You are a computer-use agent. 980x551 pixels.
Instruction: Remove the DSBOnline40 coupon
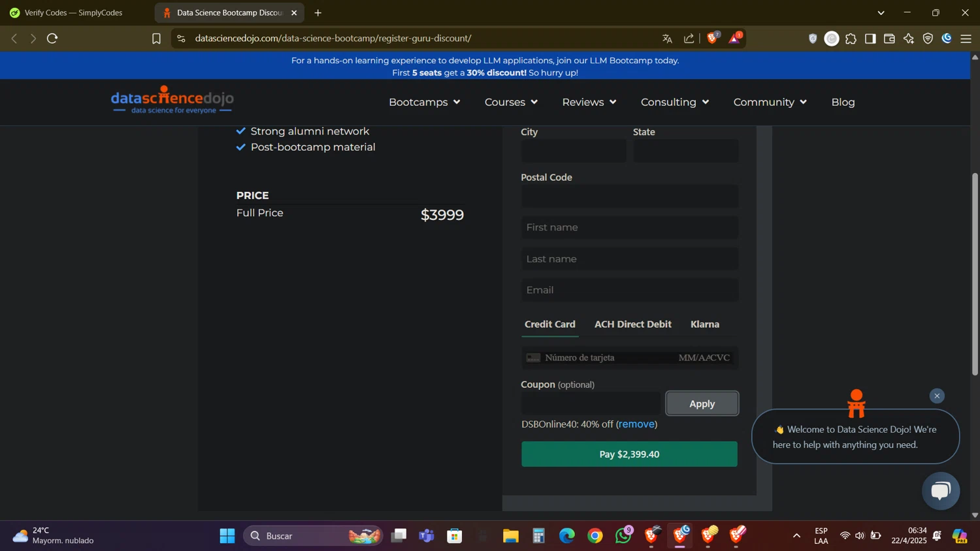pos(636,424)
